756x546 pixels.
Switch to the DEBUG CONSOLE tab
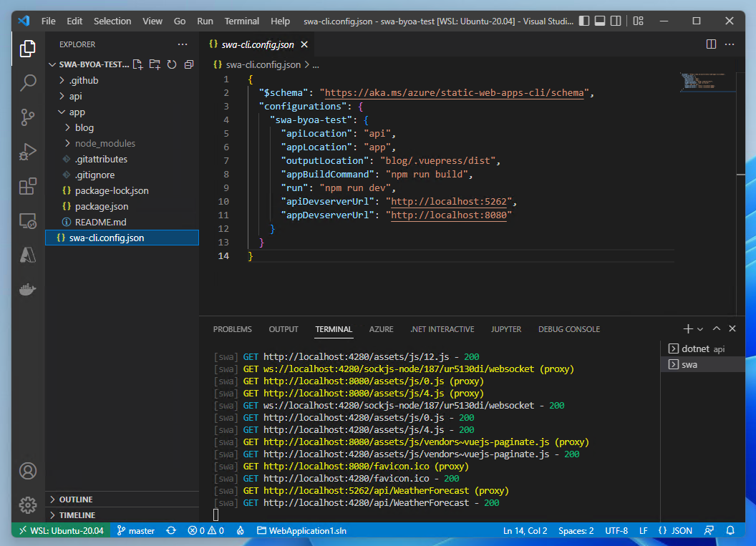pos(569,329)
